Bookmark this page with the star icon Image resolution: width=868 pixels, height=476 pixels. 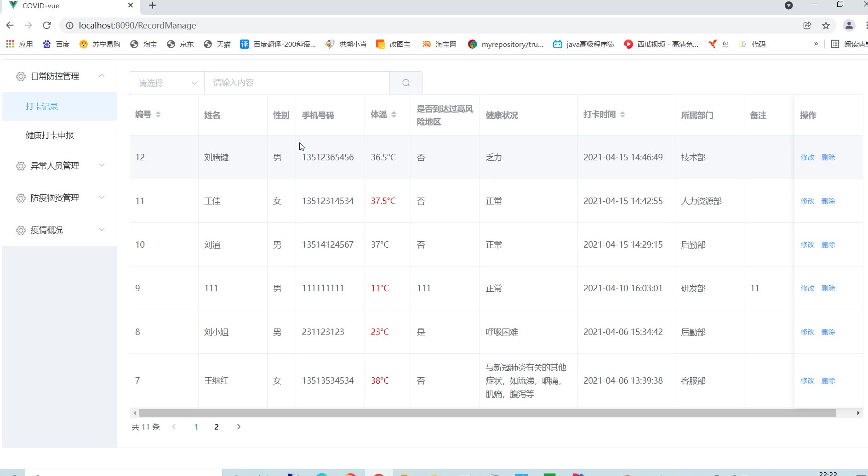click(x=826, y=25)
